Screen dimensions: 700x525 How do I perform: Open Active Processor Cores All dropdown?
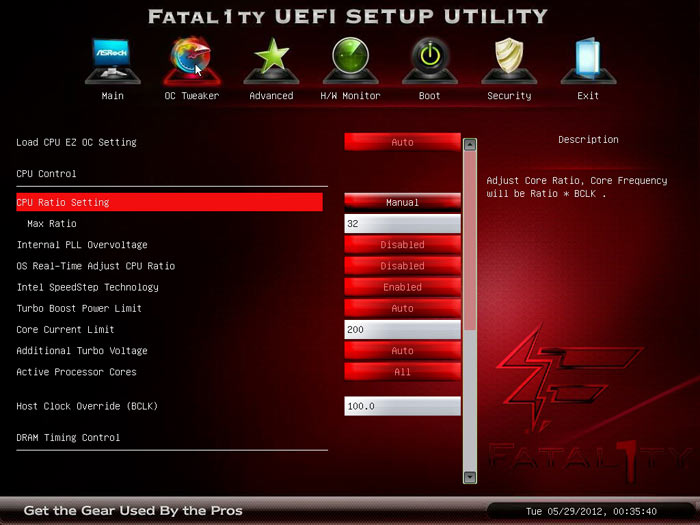402,372
